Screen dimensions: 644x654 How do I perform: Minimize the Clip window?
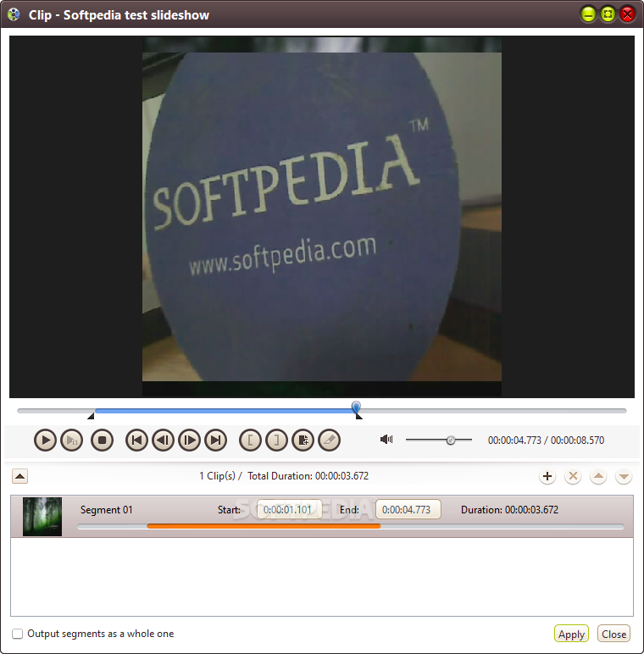(588, 14)
